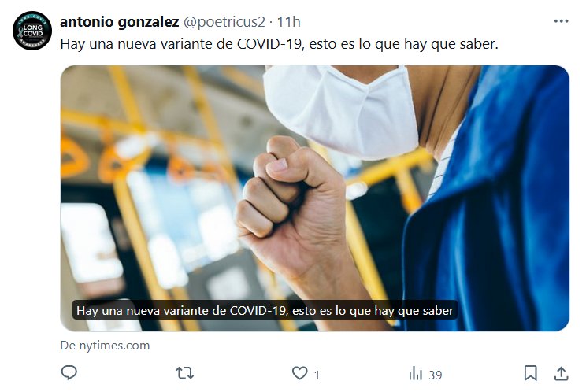Open the nytimes.com source link
Image resolution: width=586 pixels, height=392 pixels.
[105, 346]
